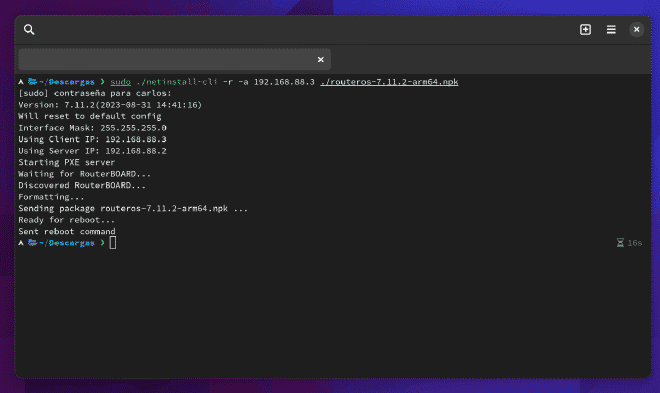
Task: Add a new terminal tab
Action: pos(585,29)
